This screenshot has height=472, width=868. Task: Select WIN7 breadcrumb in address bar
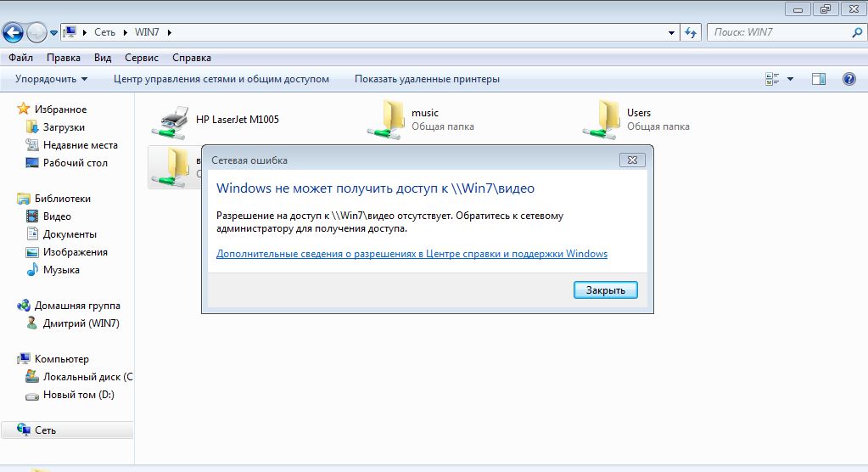[147, 32]
